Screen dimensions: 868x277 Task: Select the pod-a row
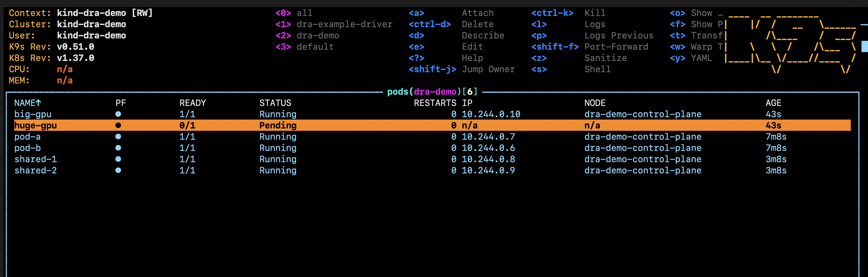tap(432, 136)
